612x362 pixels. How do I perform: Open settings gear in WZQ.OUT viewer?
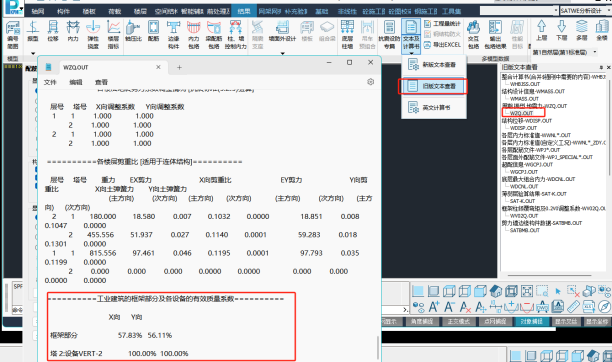coord(370,82)
